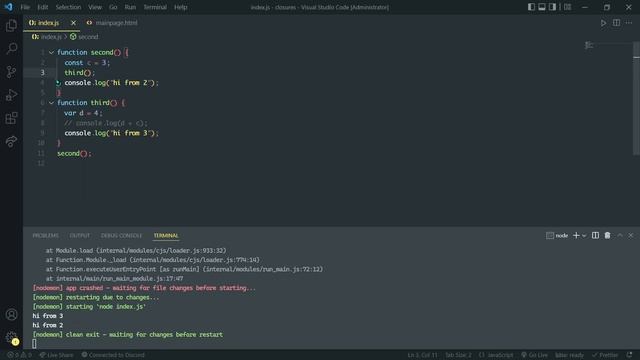Screen dimensions: 640x360
Task: Click Live Share in status bar
Action: 56,355
